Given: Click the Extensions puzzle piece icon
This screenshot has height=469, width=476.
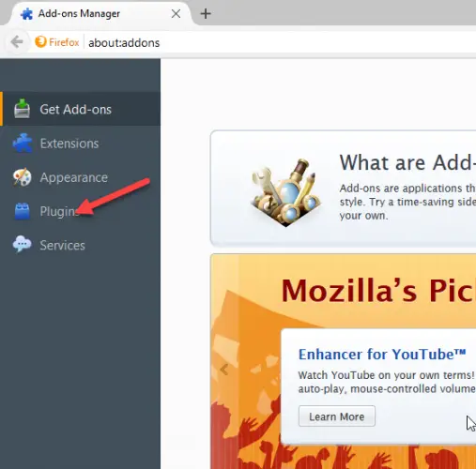Looking at the screenshot, I should 23,143.
